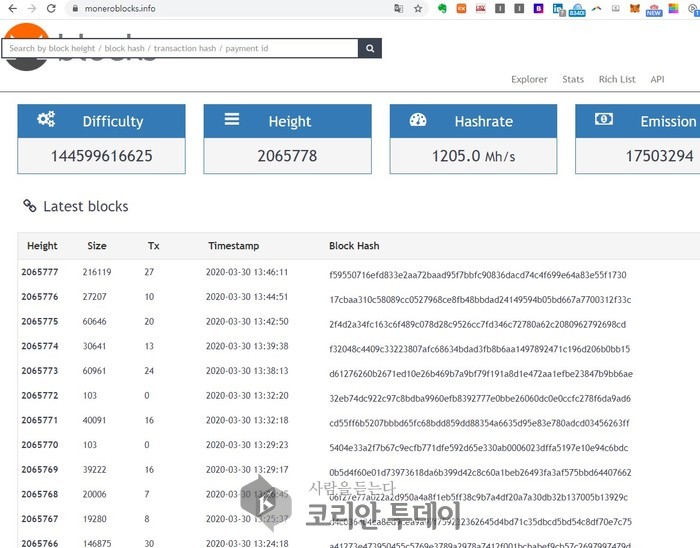
Task: Open the Explorer nav item
Action: (529, 79)
